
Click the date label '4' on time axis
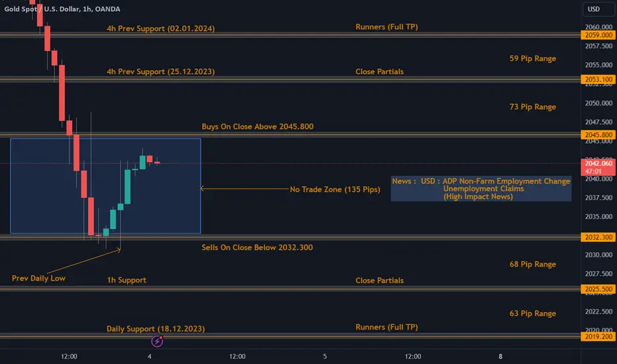[150, 357]
